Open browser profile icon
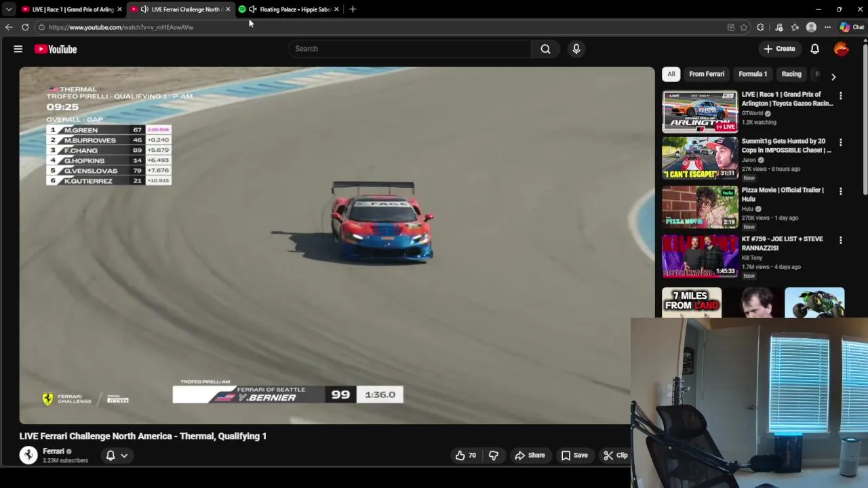 (x=811, y=27)
